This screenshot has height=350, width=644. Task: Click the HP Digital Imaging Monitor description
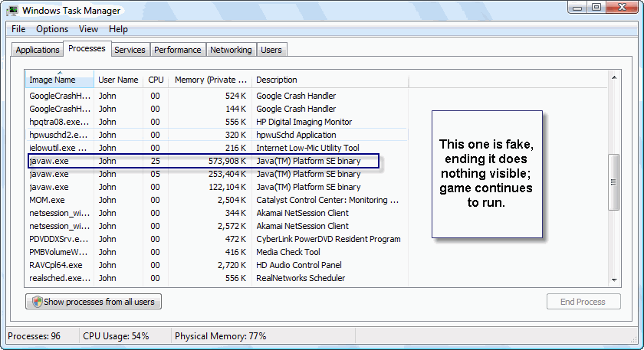point(304,122)
